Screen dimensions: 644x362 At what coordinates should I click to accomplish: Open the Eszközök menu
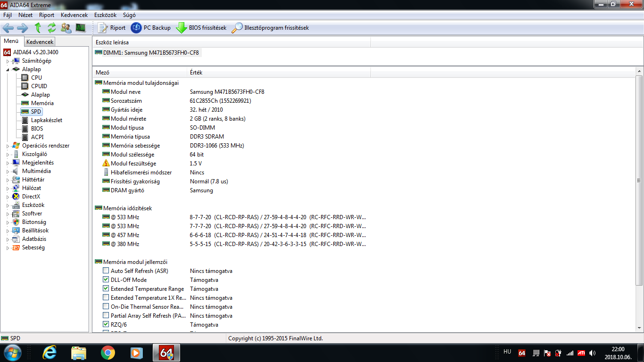click(x=104, y=15)
